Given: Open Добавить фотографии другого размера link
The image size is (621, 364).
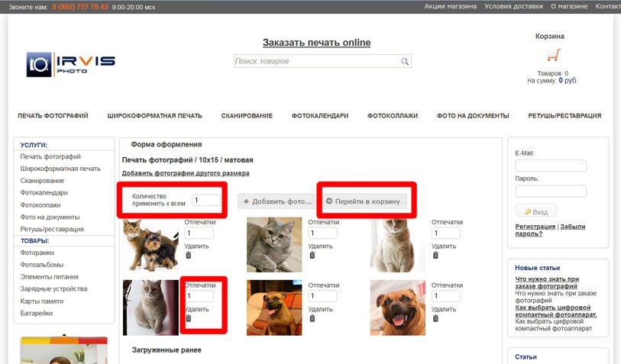Looking at the screenshot, I should [x=186, y=173].
